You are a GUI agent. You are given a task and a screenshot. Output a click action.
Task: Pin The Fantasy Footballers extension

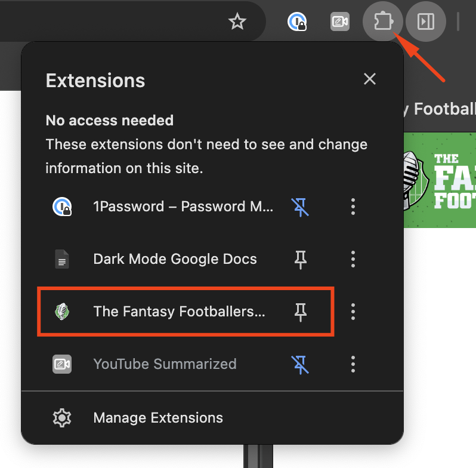(x=300, y=312)
